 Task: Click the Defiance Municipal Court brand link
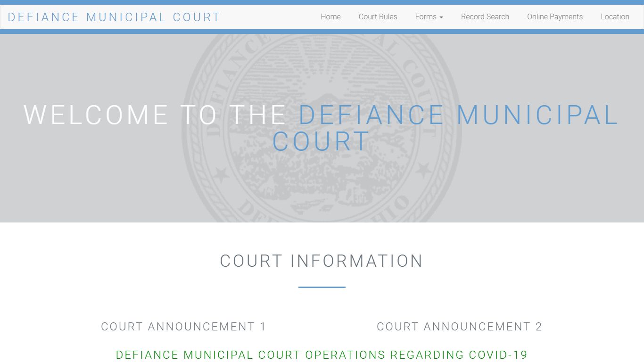pyautogui.click(x=114, y=17)
